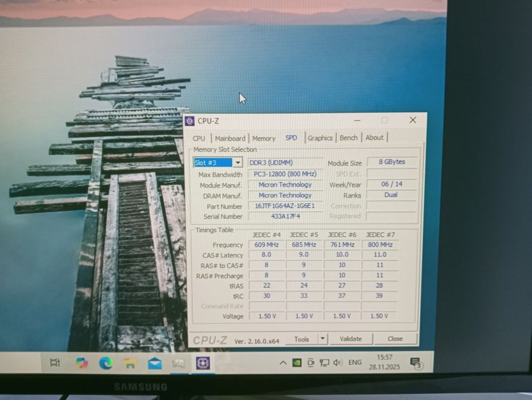
Task: Click the CPU-Z title bar icon
Action: tap(190, 121)
